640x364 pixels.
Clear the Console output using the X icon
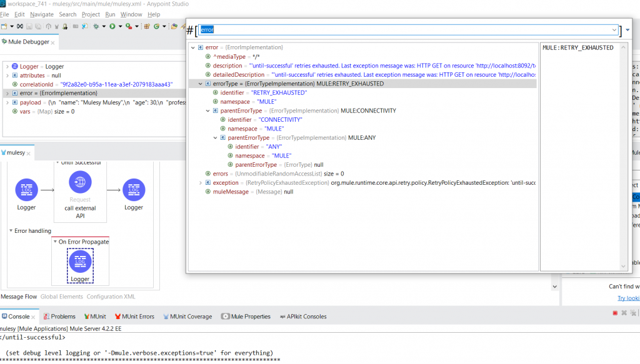click(624, 314)
